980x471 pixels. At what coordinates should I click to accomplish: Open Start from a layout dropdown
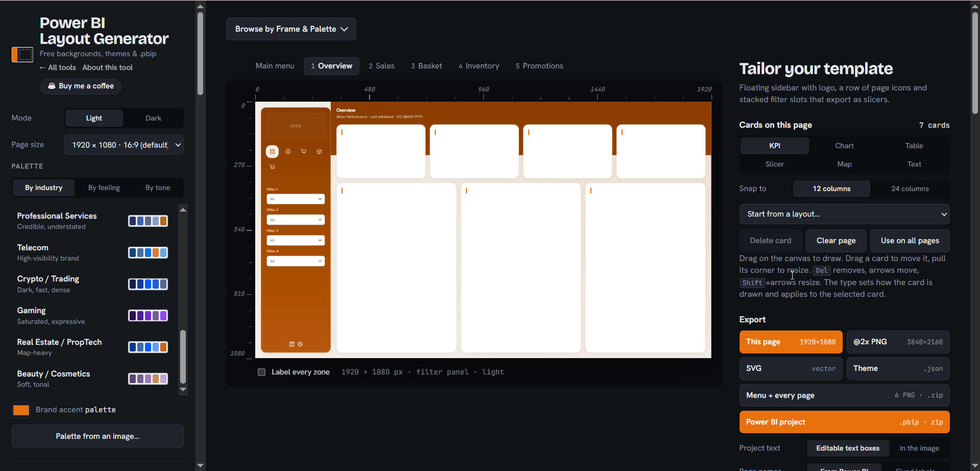click(844, 214)
